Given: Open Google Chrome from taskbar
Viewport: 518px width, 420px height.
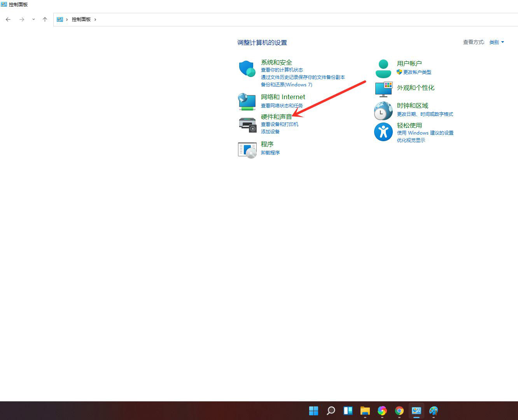Looking at the screenshot, I should coord(399,411).
